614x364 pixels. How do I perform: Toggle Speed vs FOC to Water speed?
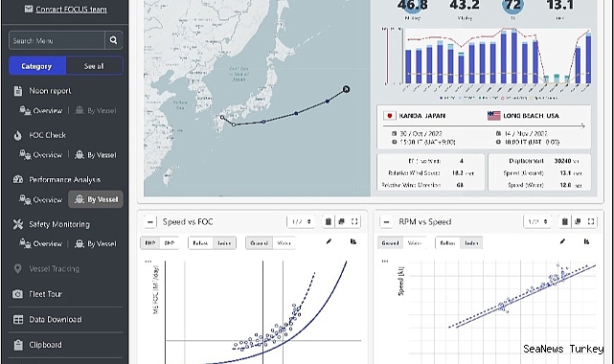click(x=284, y=243)
